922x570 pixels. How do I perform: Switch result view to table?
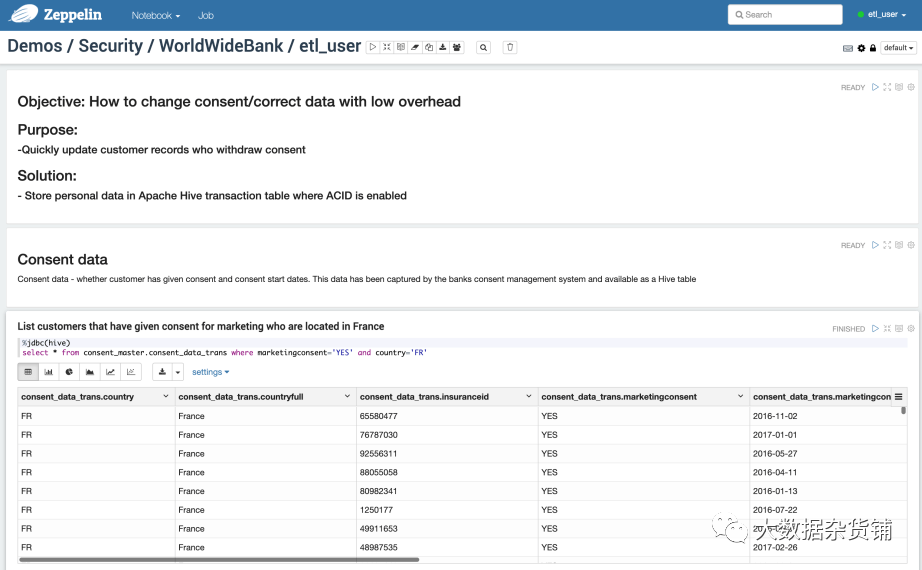(28, 372)
